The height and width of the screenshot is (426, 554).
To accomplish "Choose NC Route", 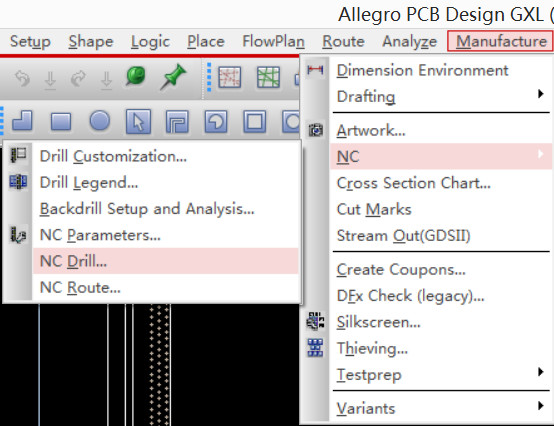I will [166, 288].
